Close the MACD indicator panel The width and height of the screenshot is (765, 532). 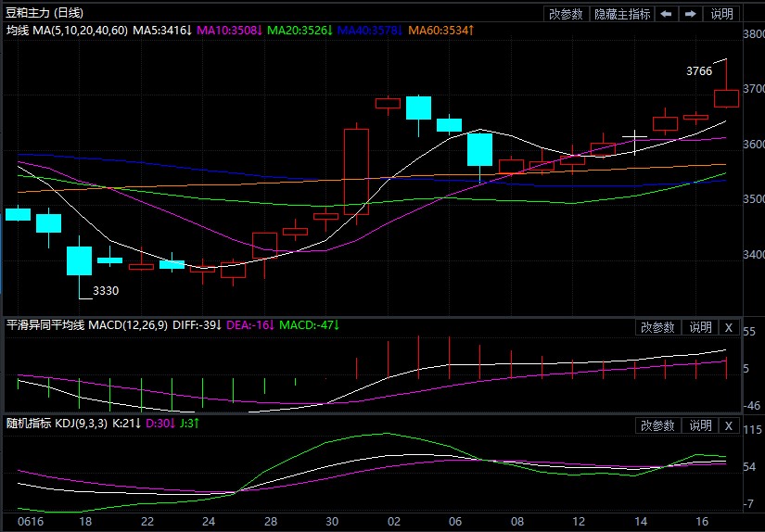click(x=728, y=327)
